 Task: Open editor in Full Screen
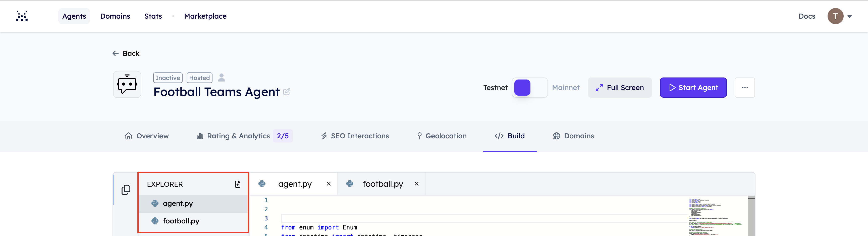[620, 88]
